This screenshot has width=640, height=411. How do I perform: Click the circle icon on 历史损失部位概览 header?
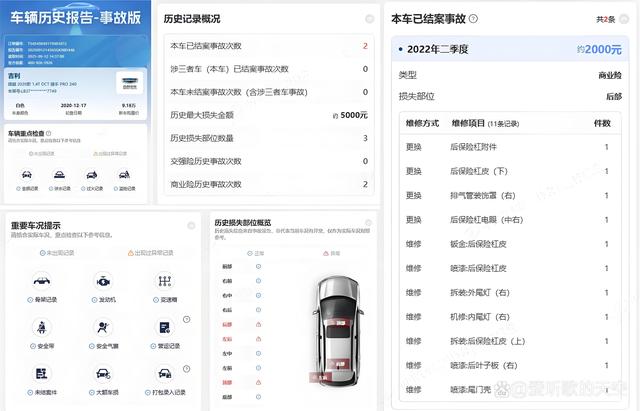click(368, 222)
